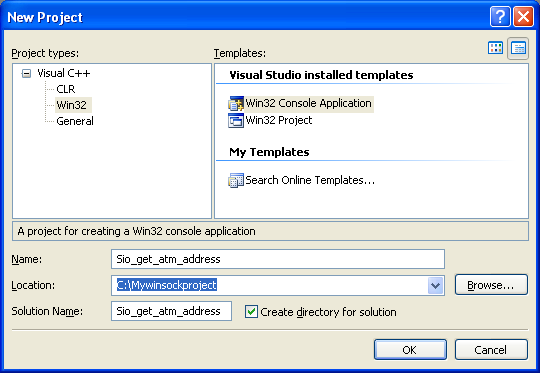Click the My Templates heading
The width and height of the screenshot is (540, 373).
tap(269, 152)
